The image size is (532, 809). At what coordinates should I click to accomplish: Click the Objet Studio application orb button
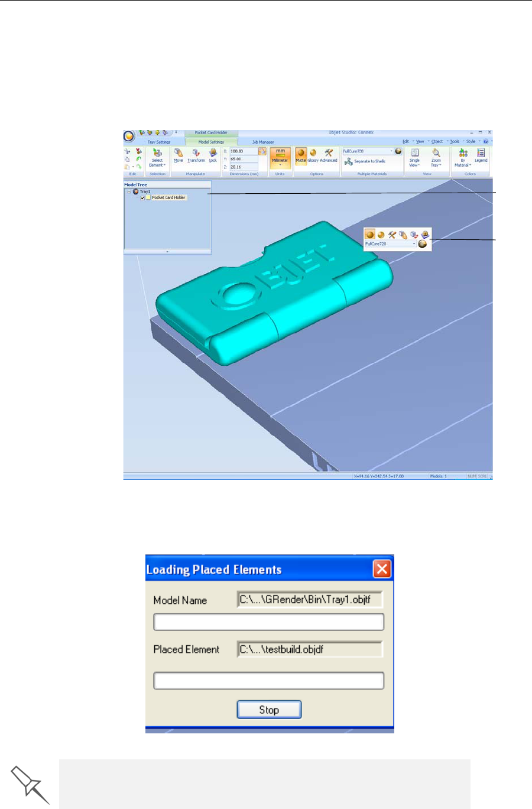[x=129, y=137]
